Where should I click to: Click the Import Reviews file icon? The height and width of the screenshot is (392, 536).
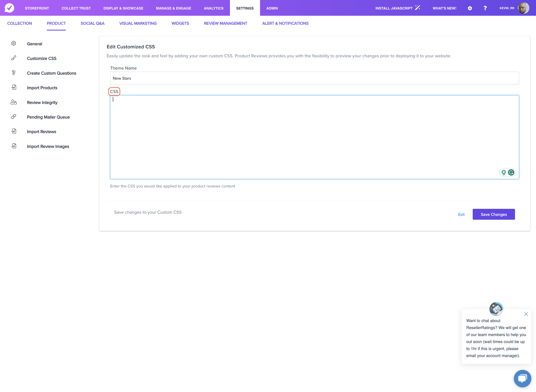tap(14, 131)
